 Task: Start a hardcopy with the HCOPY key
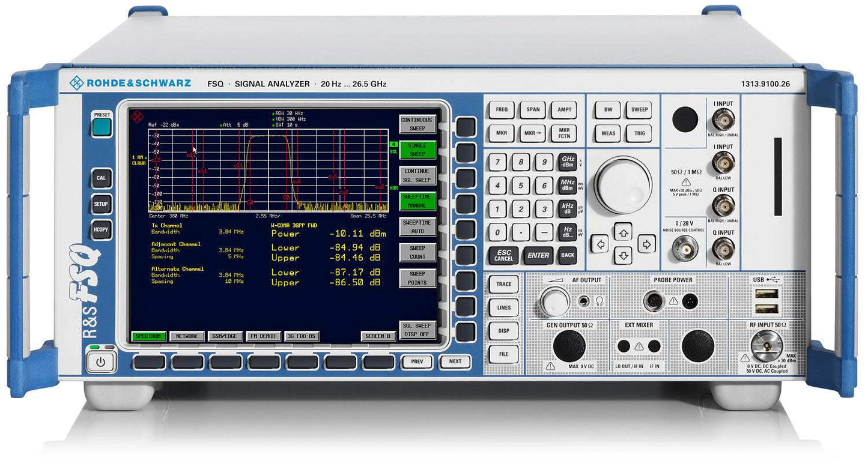[x=101, y=230]
